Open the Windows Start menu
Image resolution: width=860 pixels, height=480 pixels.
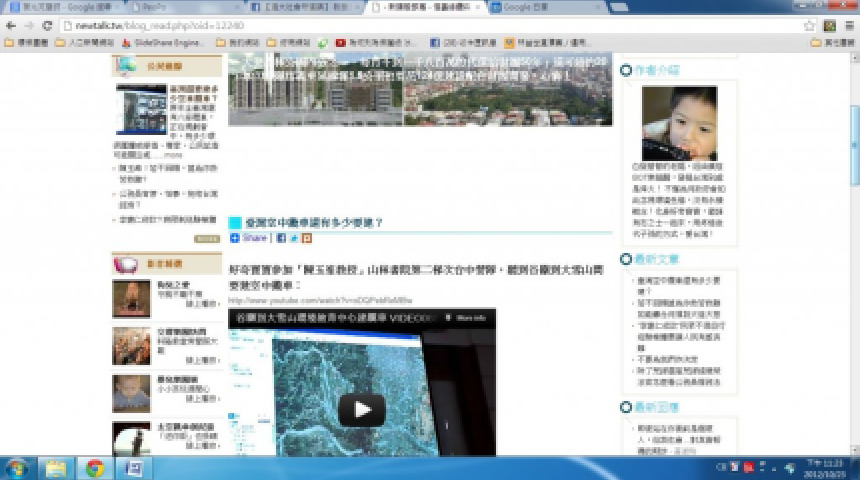click(17, 468)
